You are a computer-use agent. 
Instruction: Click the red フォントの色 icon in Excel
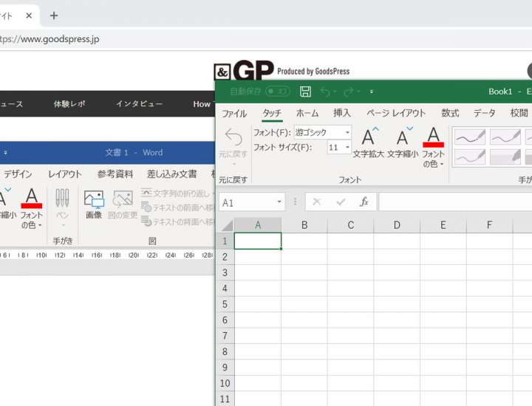point(433,137)
